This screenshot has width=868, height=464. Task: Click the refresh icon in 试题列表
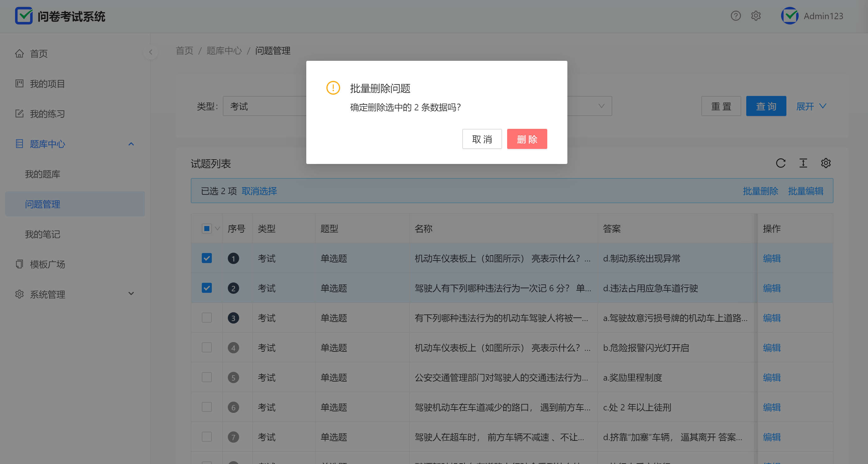(780, 163)
